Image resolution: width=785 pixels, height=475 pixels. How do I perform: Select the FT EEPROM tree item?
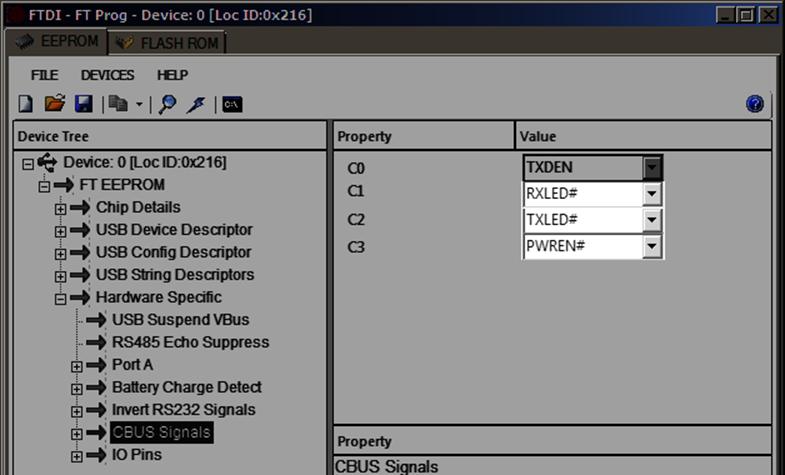[122, 185]
